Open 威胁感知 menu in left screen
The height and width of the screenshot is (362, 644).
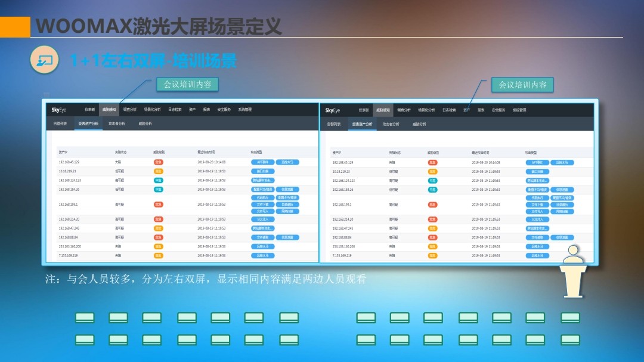coord(109,110)
